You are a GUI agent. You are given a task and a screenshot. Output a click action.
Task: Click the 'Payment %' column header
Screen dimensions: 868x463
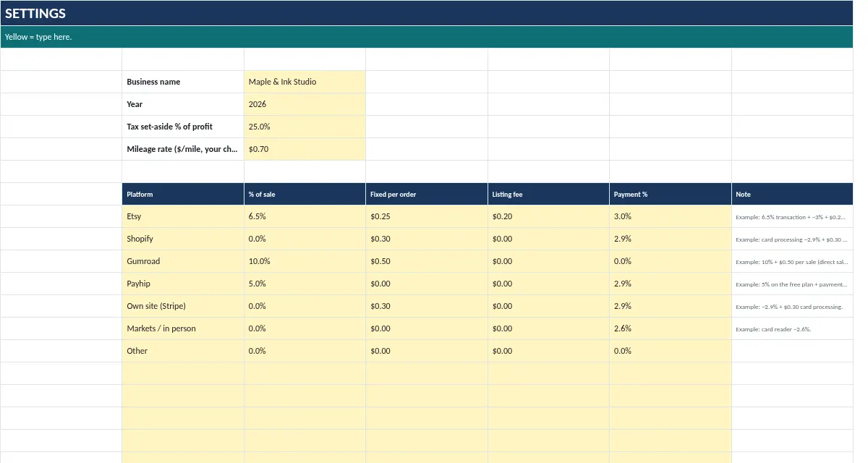point(671,194)
